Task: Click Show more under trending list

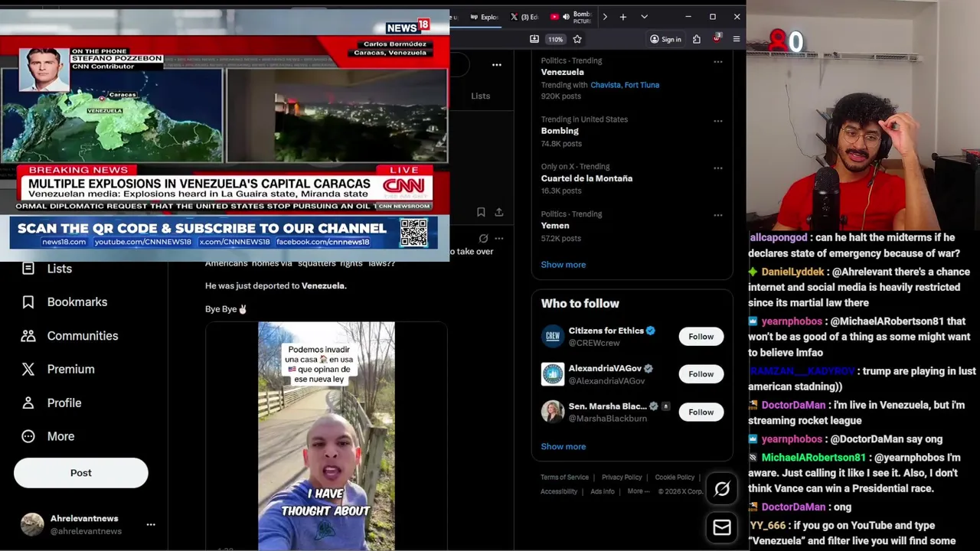Action: click(563, 265)
